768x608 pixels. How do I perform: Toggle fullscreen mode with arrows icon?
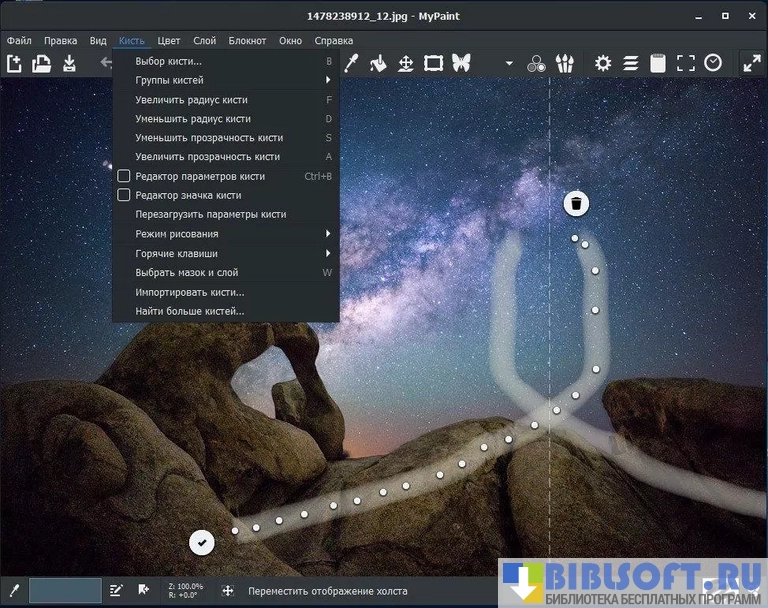click(751, 63)
